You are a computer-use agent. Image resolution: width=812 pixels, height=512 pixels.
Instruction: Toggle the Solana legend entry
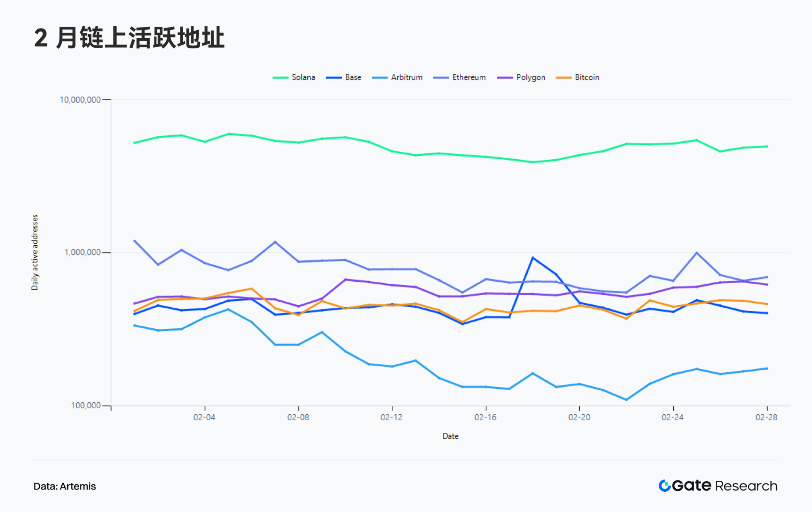click(303, 77)
